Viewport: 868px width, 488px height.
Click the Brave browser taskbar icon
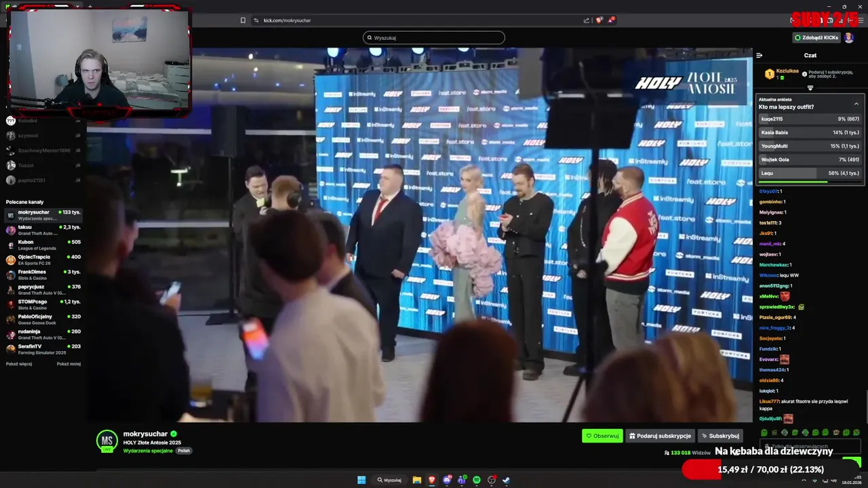click(x=432, y=480)
